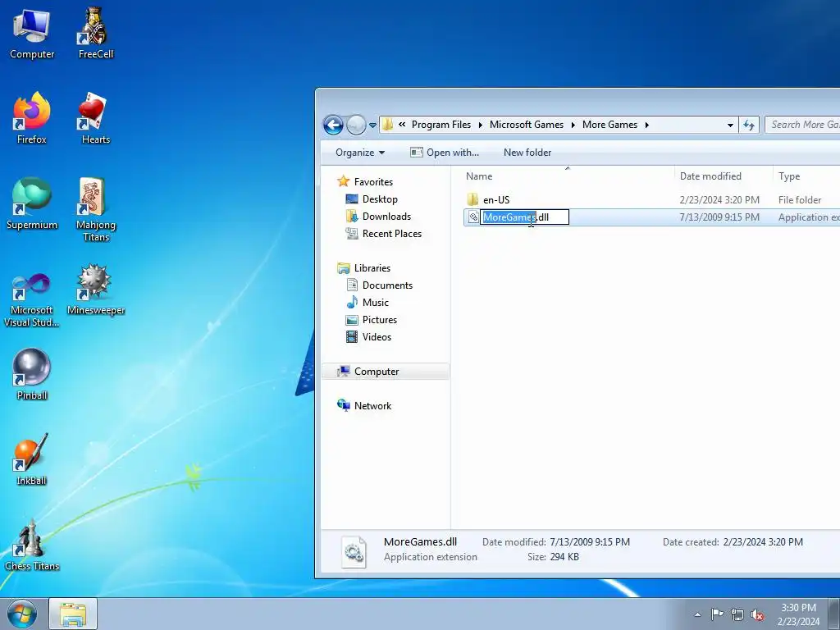The width and height of the screenshot is (840, 630).
Task: Select the Minesweeper desktop shortcut
Action: tap(95, 290)
